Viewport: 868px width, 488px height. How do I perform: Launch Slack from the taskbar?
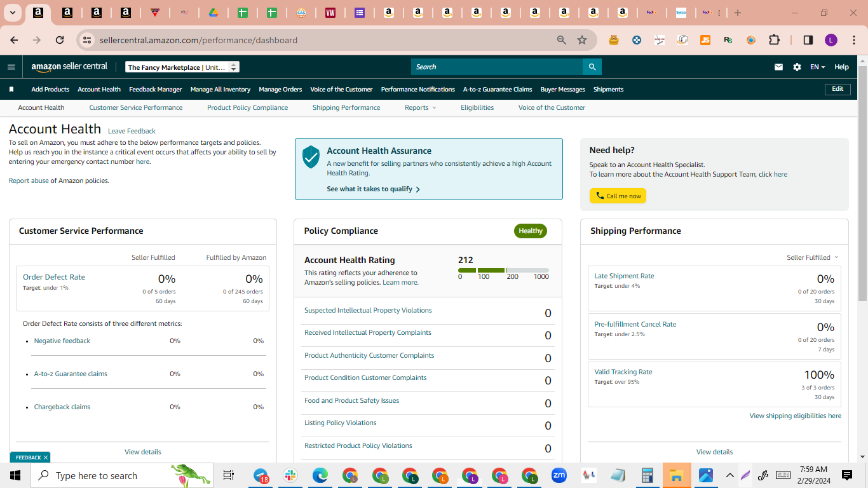point(290,475)
